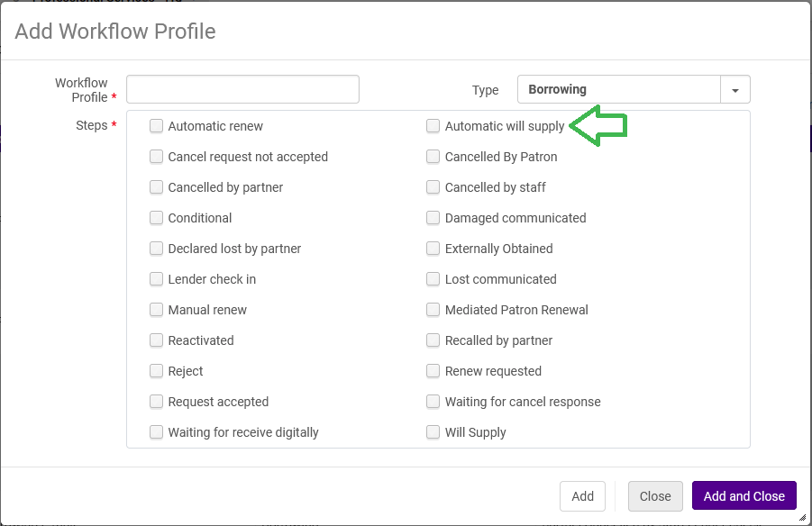Click the Workflow Profile name field
The image size is (812, 526).
(242, 89)
